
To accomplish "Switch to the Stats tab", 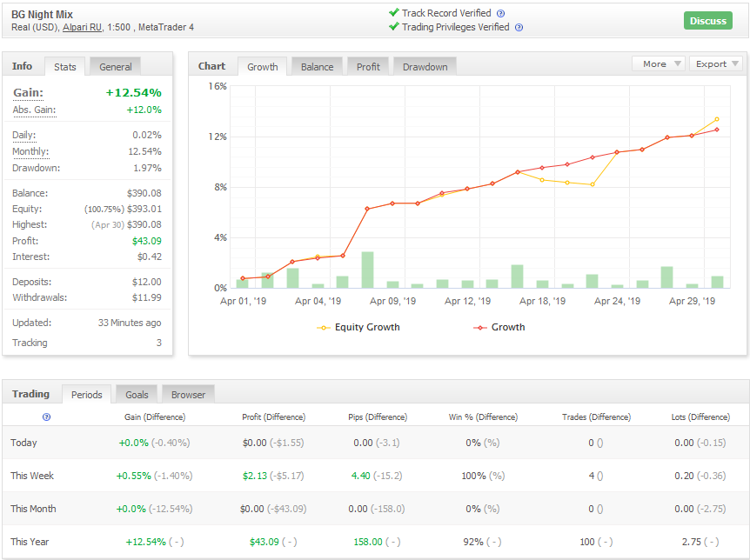I will coord(64,66).
